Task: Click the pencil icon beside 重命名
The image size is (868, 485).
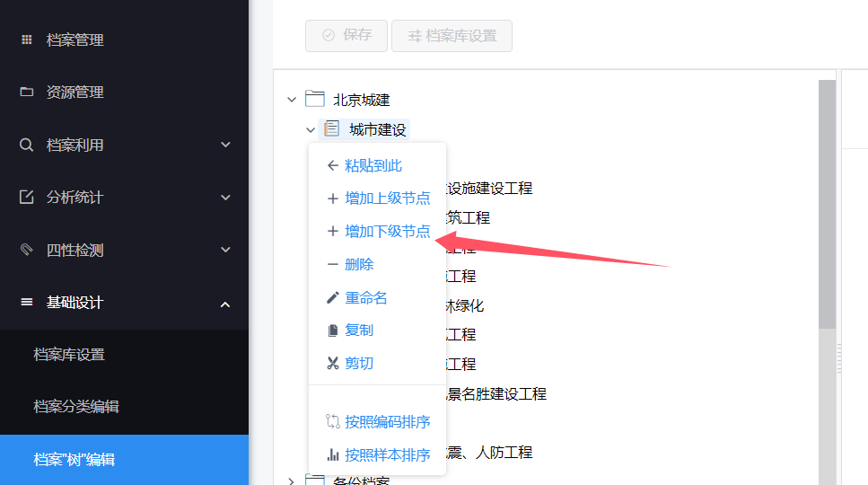Action: coord(333,297)
